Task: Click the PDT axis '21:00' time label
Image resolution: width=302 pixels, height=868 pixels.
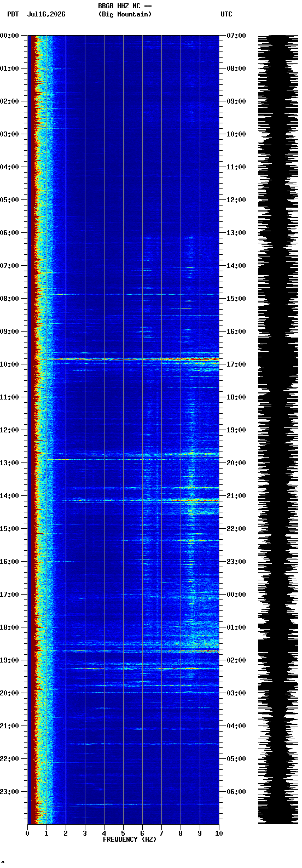Action: tap(10, 726)
